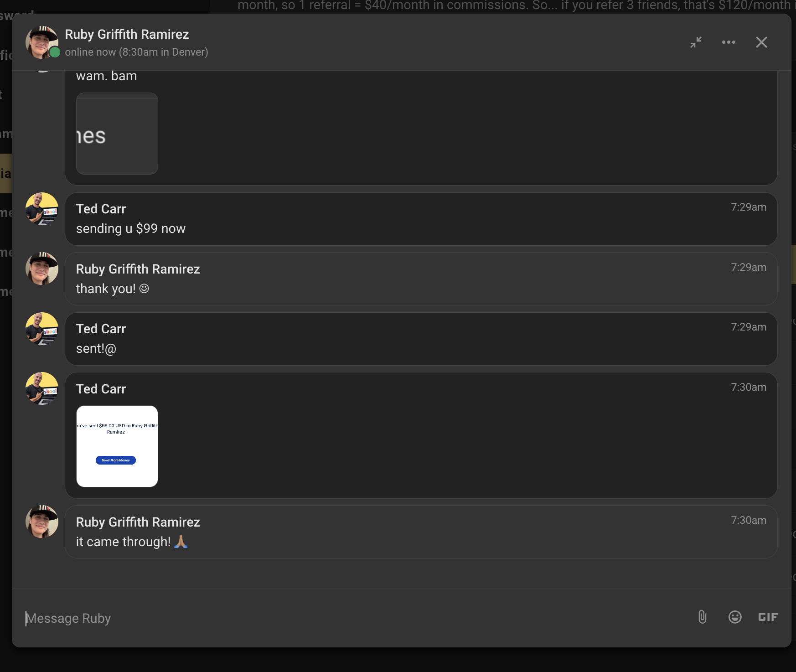Screen dimensions: 796x672
Task: Select the 'wam. bam' message text
Action: (x=106, y=76)
